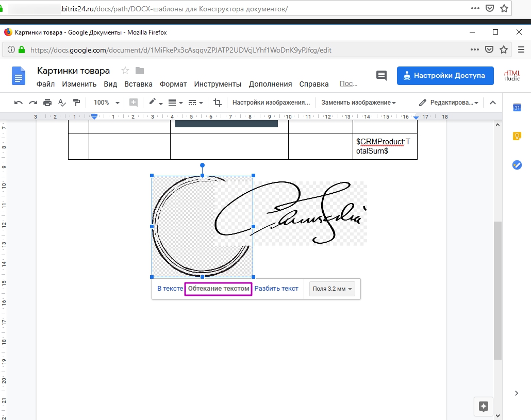Click 'Настройки изображения...' button
The width and height of the screenshot is (531, 420).
pyautogui.click(x=271, y=103)
